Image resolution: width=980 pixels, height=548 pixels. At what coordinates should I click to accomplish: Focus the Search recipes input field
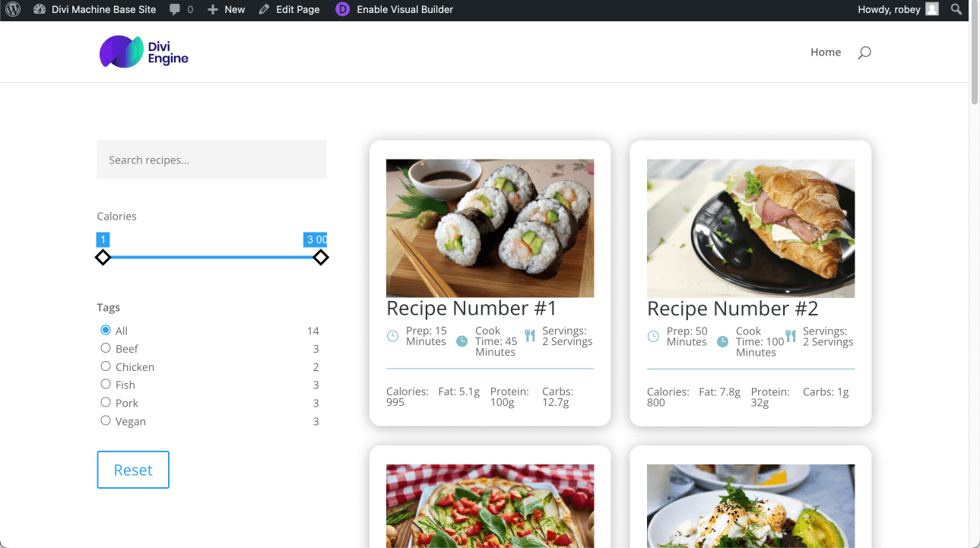point(212,160)
